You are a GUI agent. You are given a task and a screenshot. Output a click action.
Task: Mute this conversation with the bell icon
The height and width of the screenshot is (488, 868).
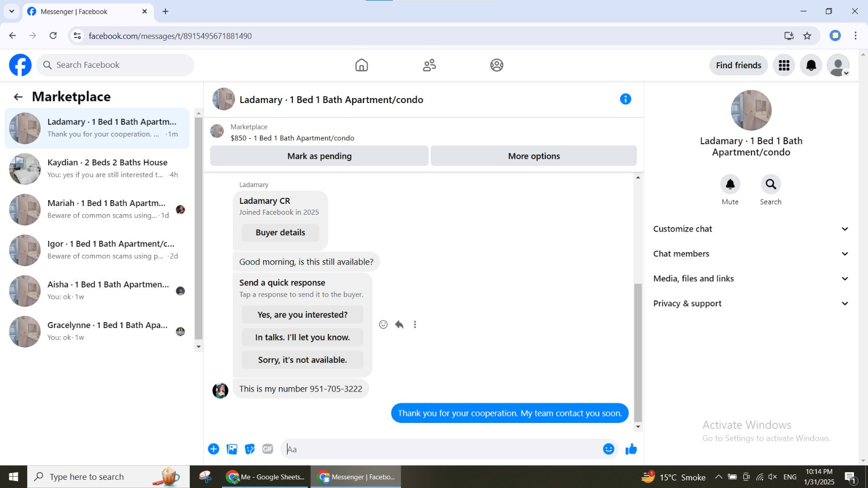730,184
